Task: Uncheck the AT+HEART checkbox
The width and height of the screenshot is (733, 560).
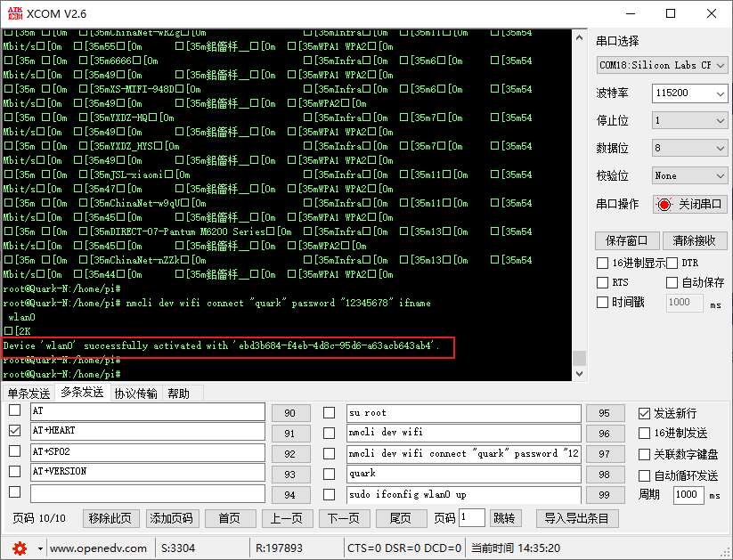Action: (x=15, y=431)
